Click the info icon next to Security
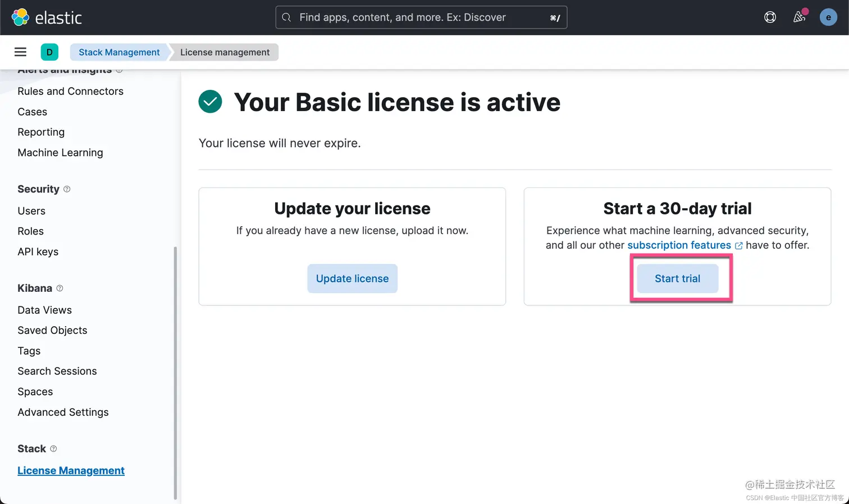 coord(67,189)
